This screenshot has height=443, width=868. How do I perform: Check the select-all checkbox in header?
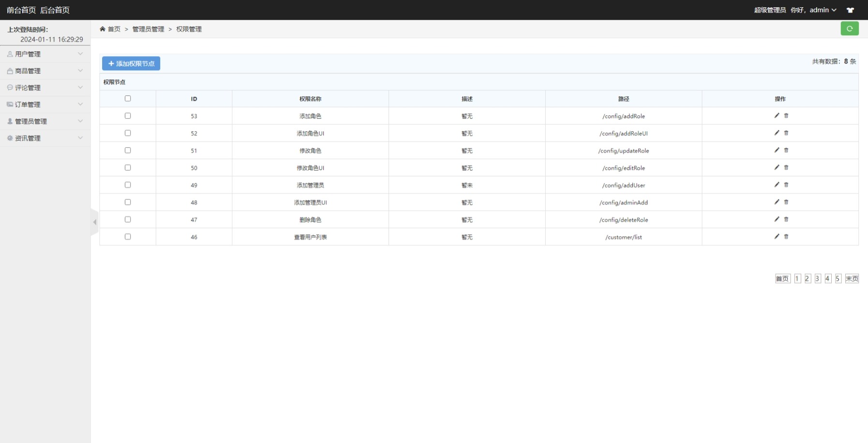click(128, 98)
